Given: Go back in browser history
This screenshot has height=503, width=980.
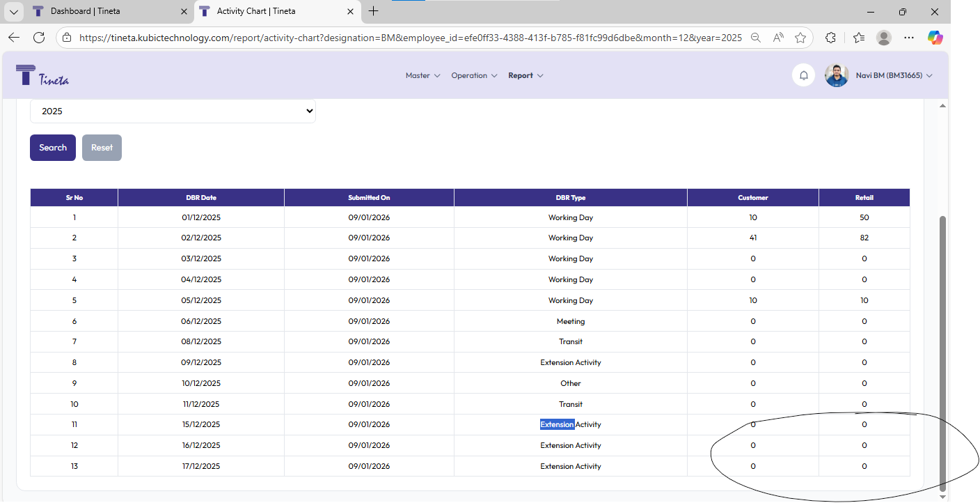Looking at the screenshot, I should coord(14,38).
